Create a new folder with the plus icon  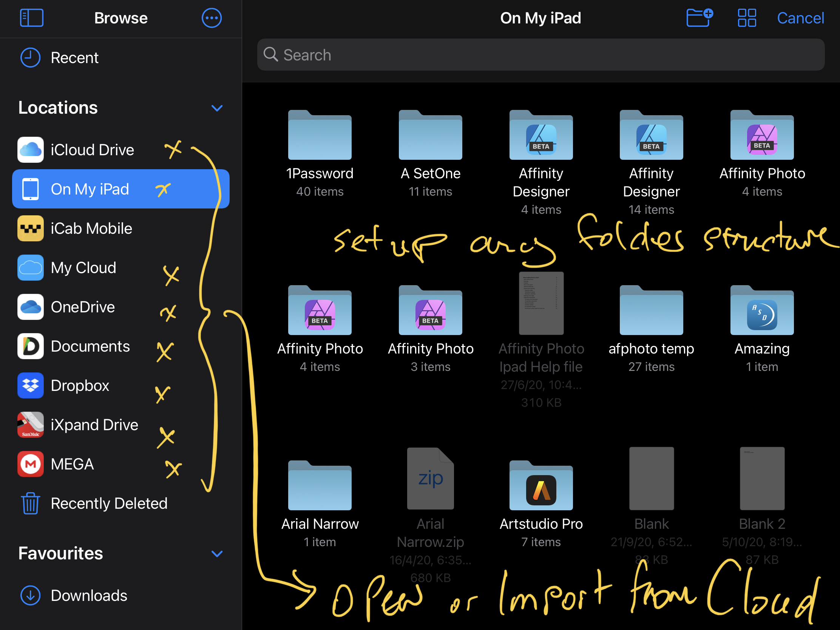[699, 18]
